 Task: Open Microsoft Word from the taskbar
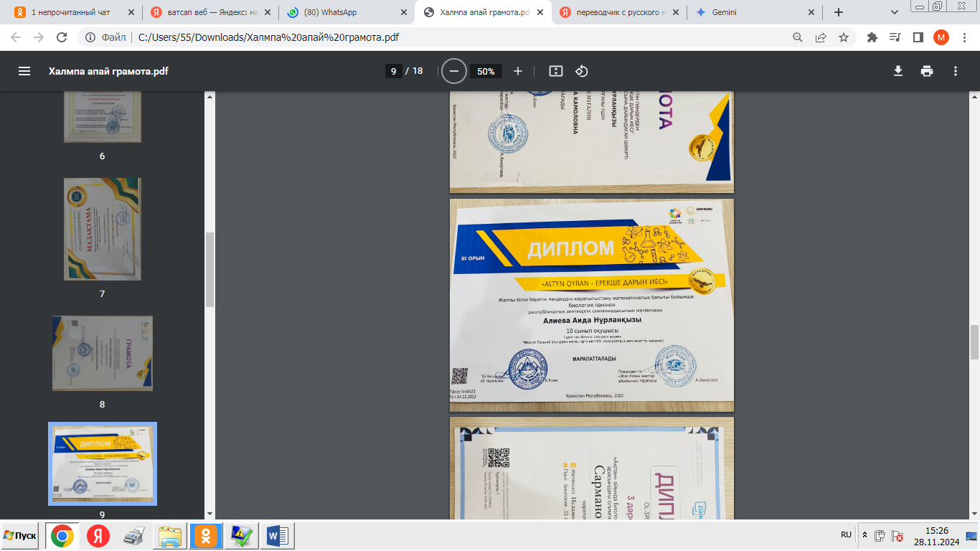277,536
